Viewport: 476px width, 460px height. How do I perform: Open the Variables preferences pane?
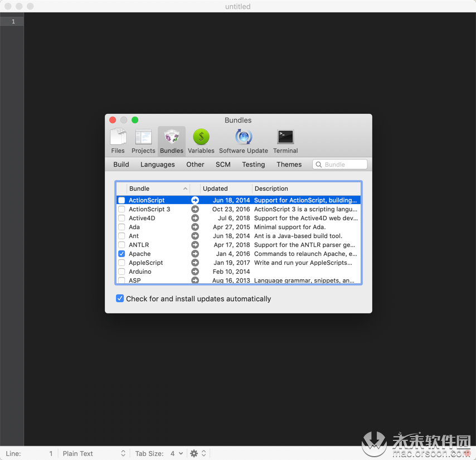tap(201, 141)
